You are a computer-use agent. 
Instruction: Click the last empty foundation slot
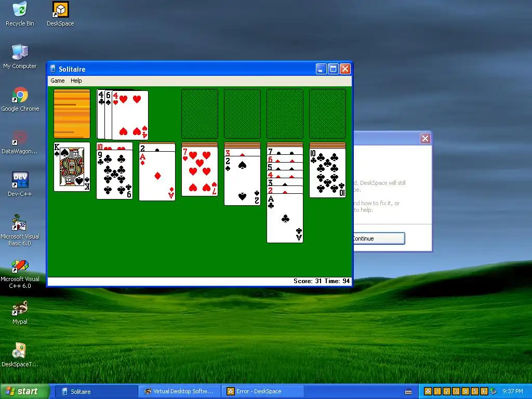coord(327,114)
